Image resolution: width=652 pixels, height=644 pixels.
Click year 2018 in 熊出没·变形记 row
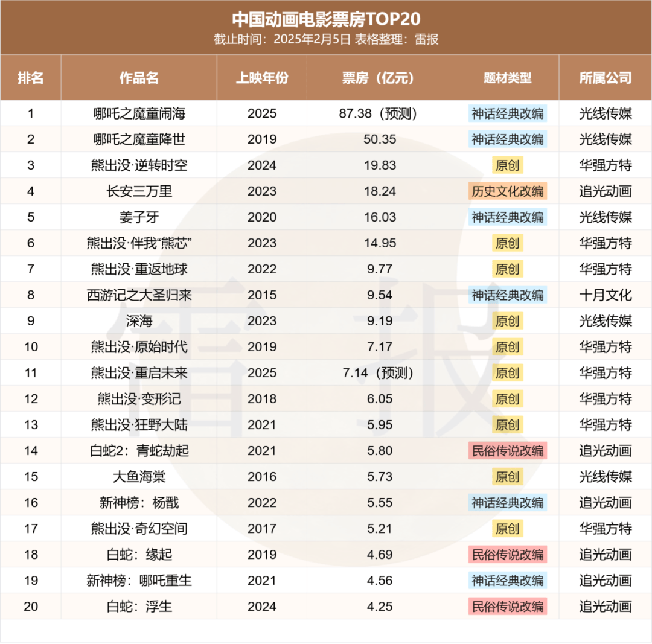[262, 399]
